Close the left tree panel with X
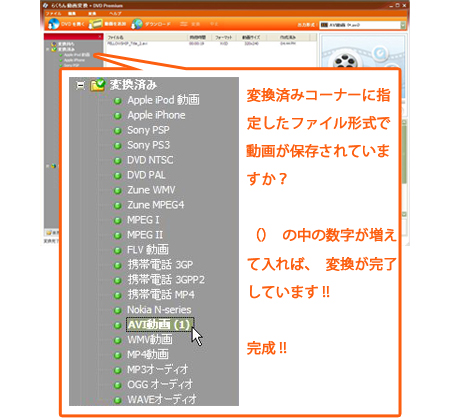449x418 pixels. [x=100, y=36]
